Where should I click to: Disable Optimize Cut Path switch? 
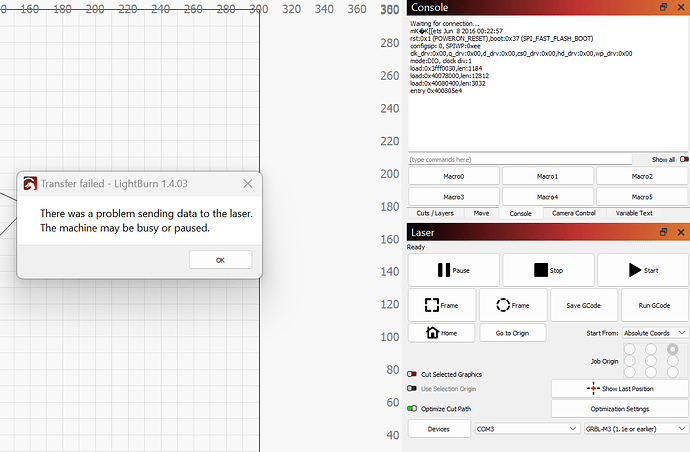[x=412, y=408]
